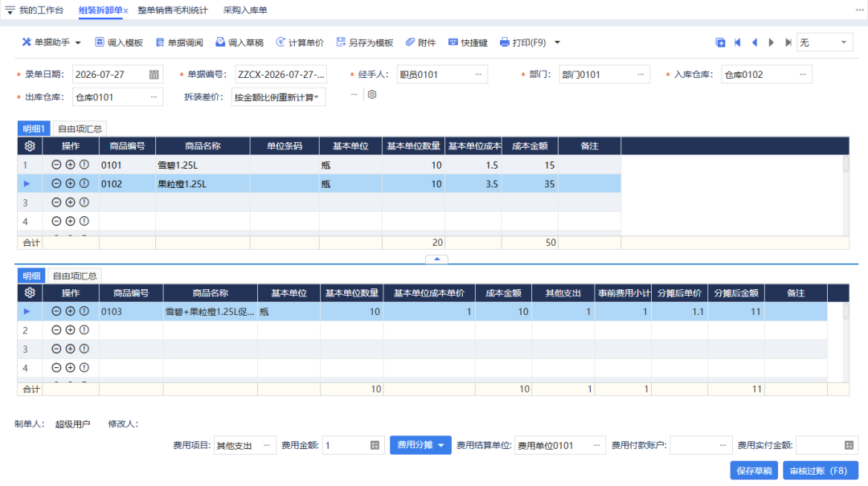Viewport: 868px width, 486px height.
Task: Remove the 0101 row with minus icon
Action: pyautogui.click(x=56, y=165)
